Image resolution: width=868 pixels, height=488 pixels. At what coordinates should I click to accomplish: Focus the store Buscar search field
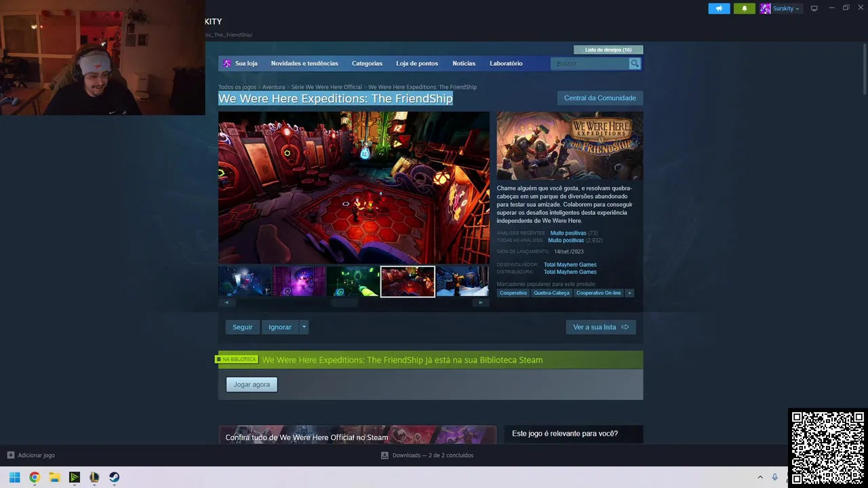[x=591, y=63]
